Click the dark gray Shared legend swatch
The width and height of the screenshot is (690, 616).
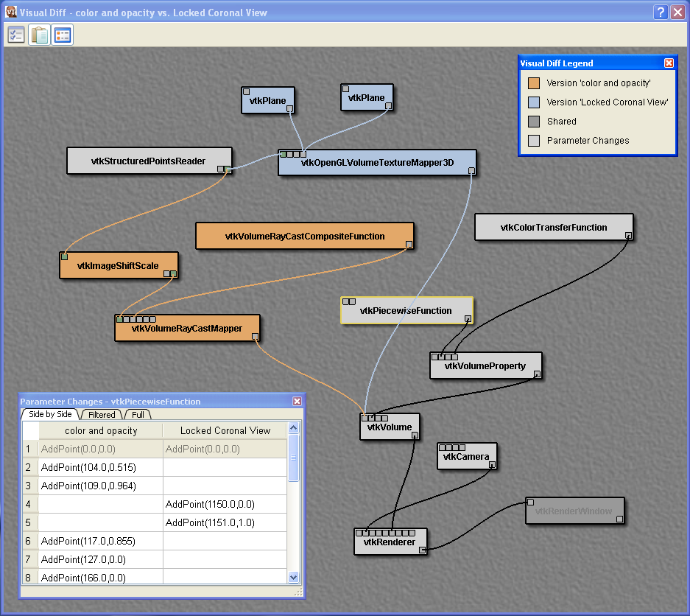[534, 122]
